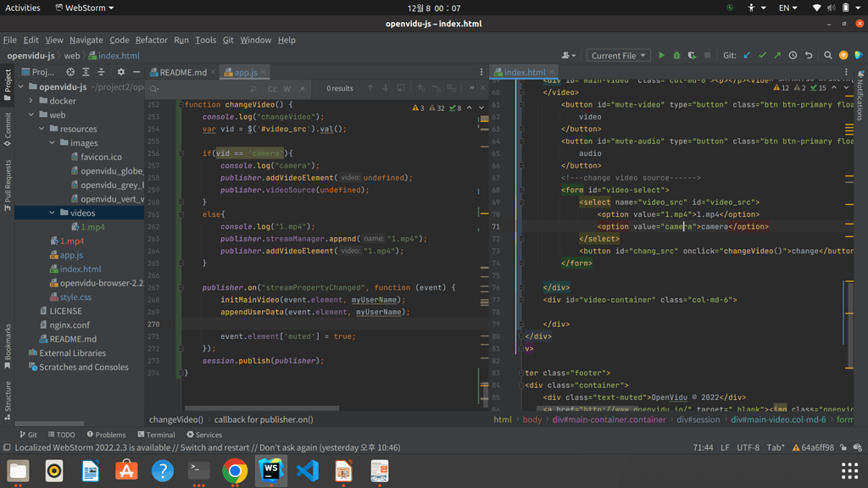Click the Debug bug icon

676,56
